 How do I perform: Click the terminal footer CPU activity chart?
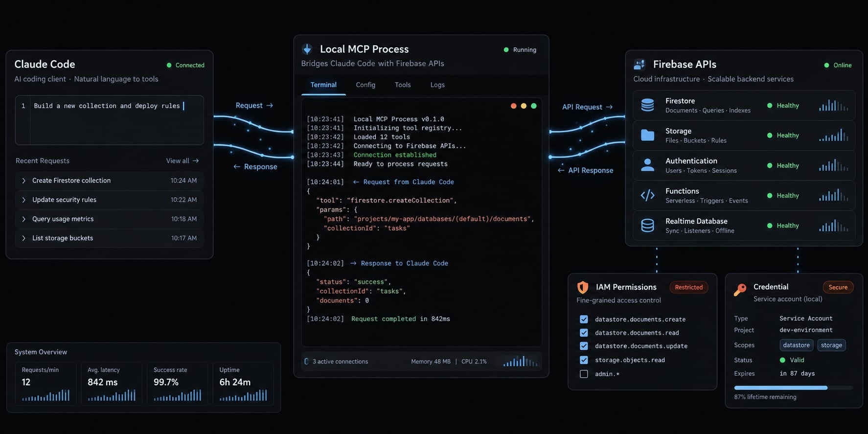coord(521,361)
